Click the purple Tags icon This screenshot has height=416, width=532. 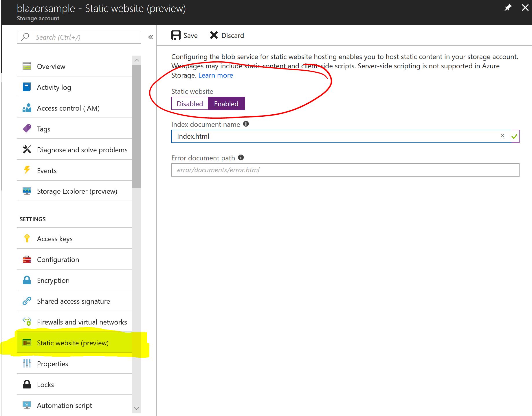pyautogui.click(x=27, y=129)
